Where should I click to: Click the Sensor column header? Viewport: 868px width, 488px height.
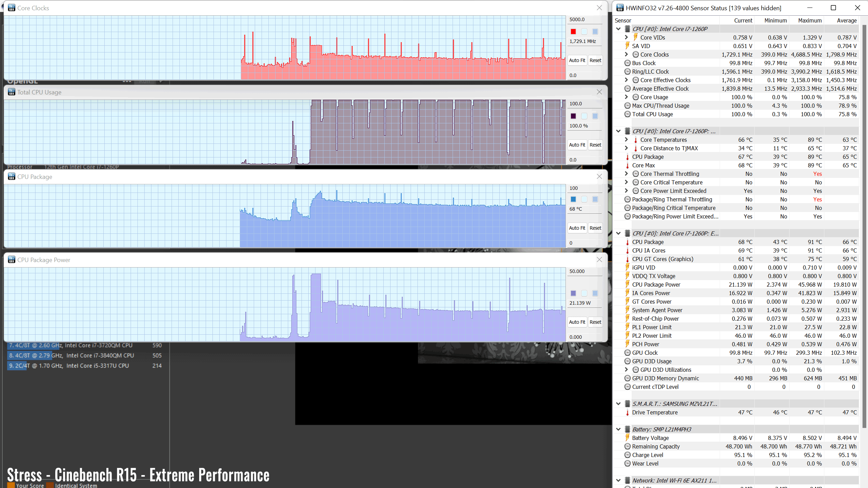pyautogui.click(x=667, y=20)
